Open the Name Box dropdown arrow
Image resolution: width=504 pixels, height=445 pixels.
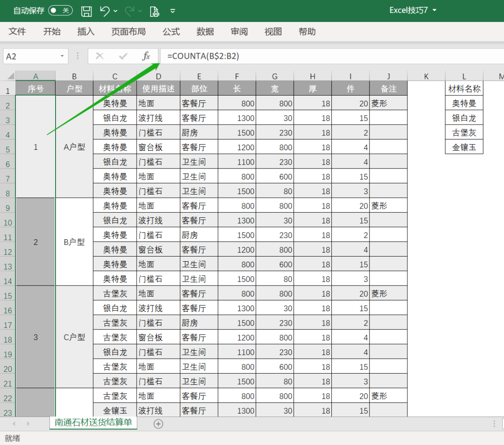tap(62, 56)
